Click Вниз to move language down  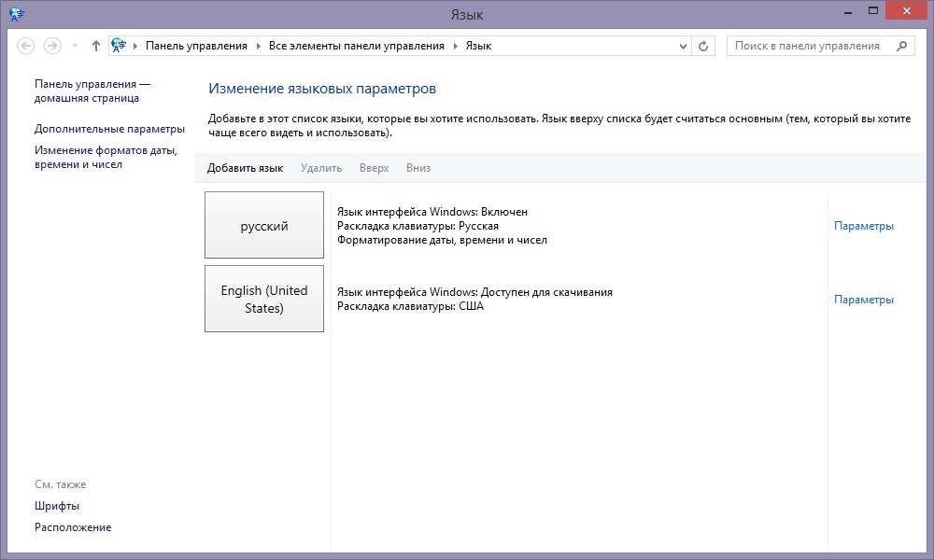click(x=418, y=168)
